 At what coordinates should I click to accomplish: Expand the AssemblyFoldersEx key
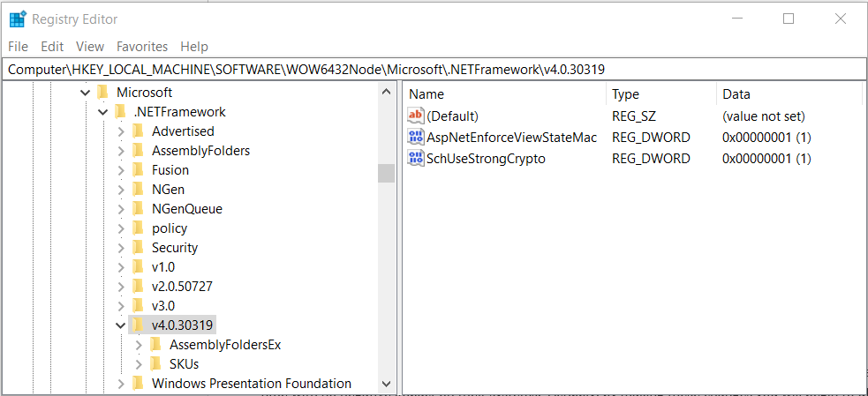(139, 344)
